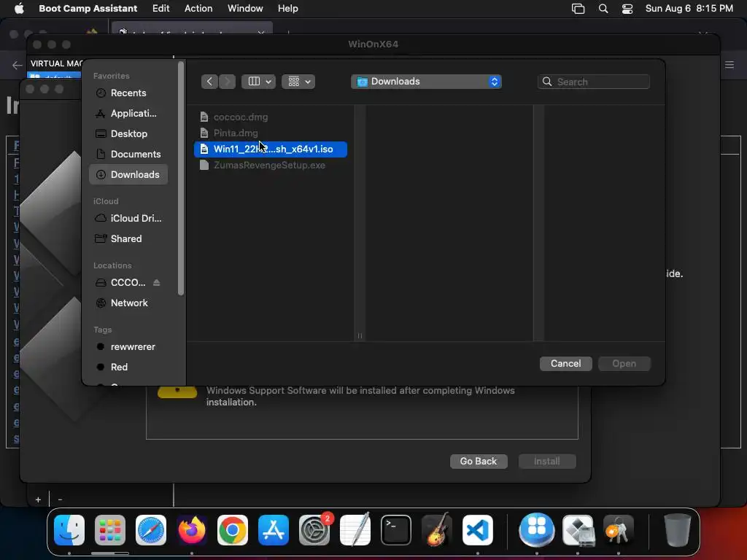
Task: Change the column view mode dropdown
Action: 259,82
